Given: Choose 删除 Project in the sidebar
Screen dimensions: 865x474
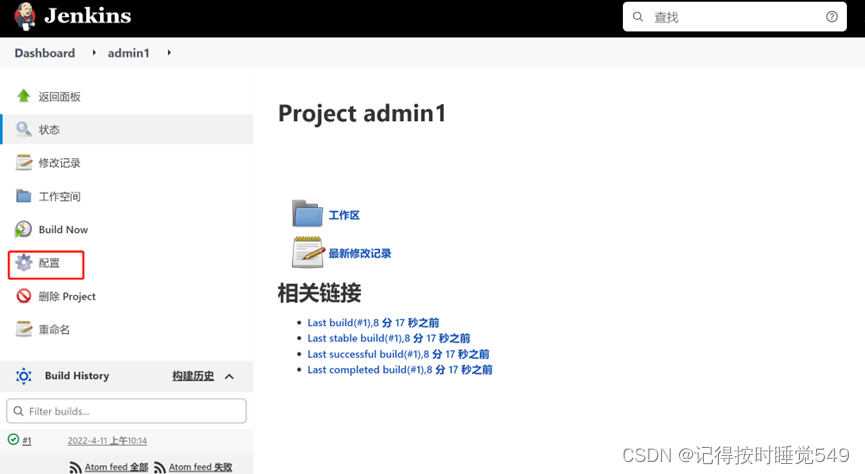Looking at the screenshot, I should [x=67, y=296].
